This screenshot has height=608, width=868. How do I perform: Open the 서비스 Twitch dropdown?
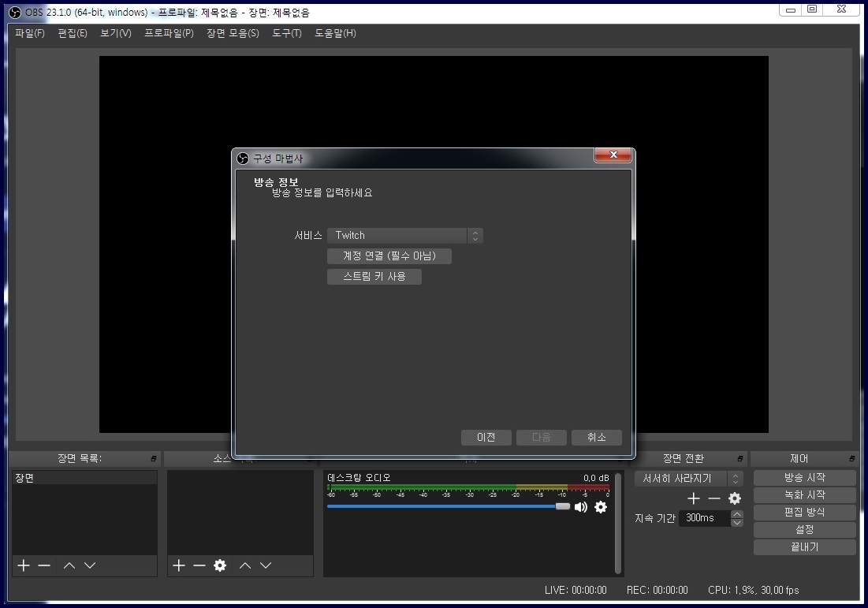pos(404,235)
